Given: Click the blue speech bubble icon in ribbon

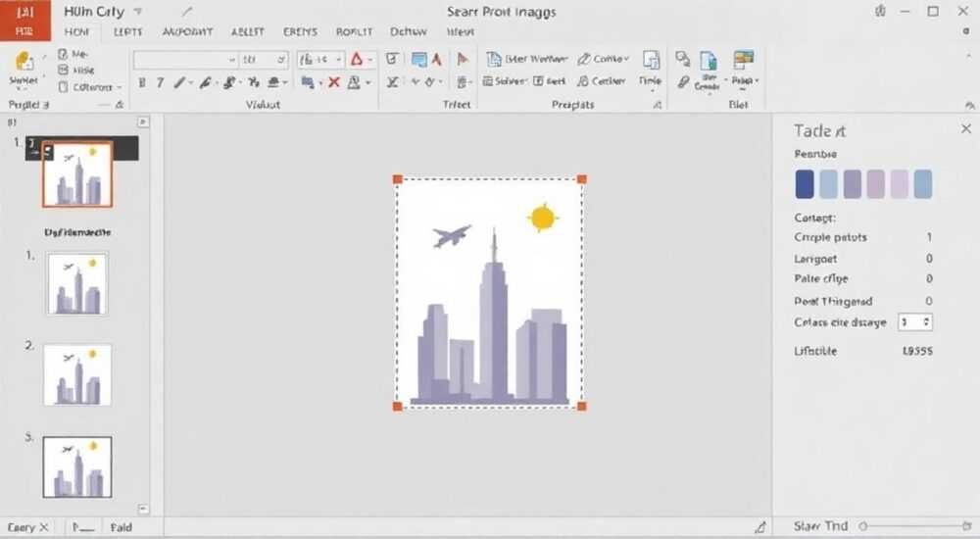Looking at the screenshot, I should (419, 60).
